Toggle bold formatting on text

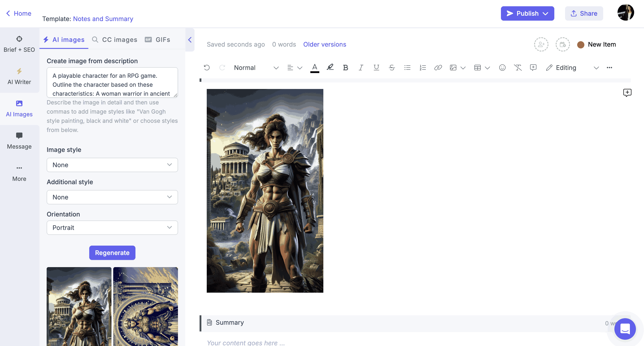(x=345, y=67)
